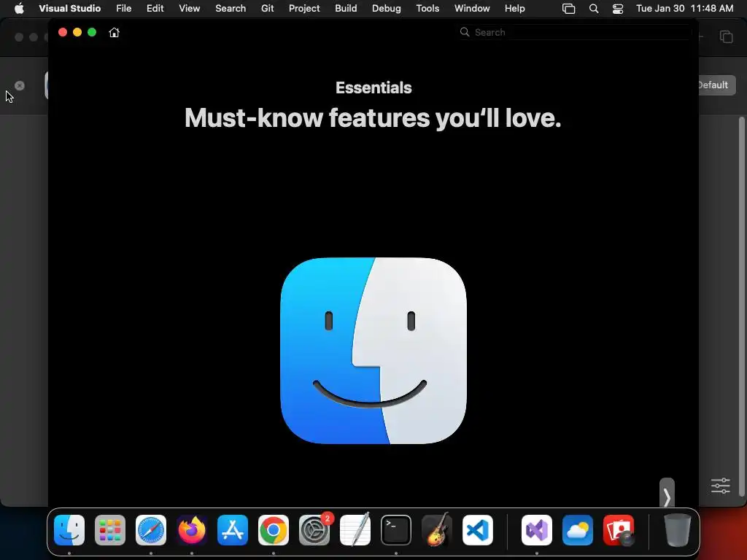
Task: Click the copy windows icon in background window
Action: click(x=726, y=36)
